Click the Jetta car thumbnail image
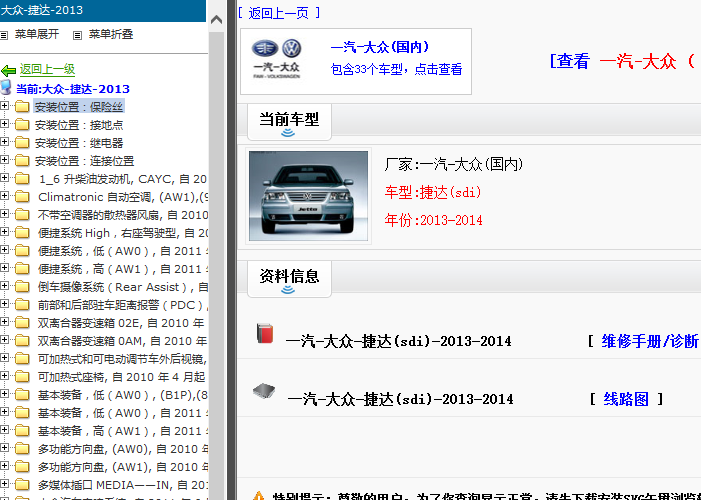This screenshot has width=701, height=500. [308, 196]
